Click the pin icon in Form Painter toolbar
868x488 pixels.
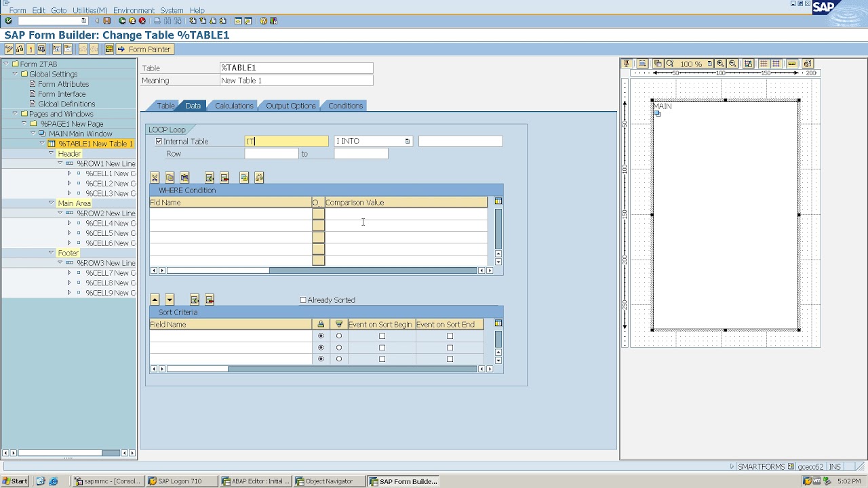[627, 64]
